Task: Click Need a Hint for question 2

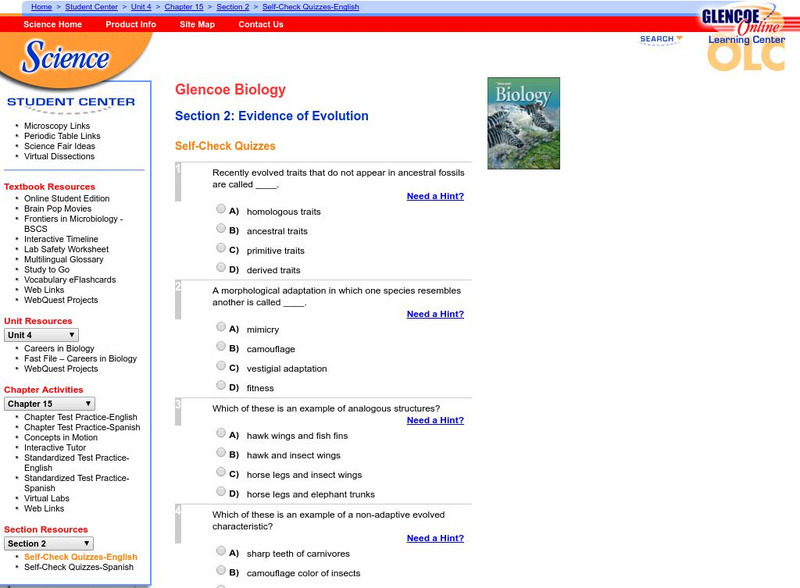Action: pos(435,314)
